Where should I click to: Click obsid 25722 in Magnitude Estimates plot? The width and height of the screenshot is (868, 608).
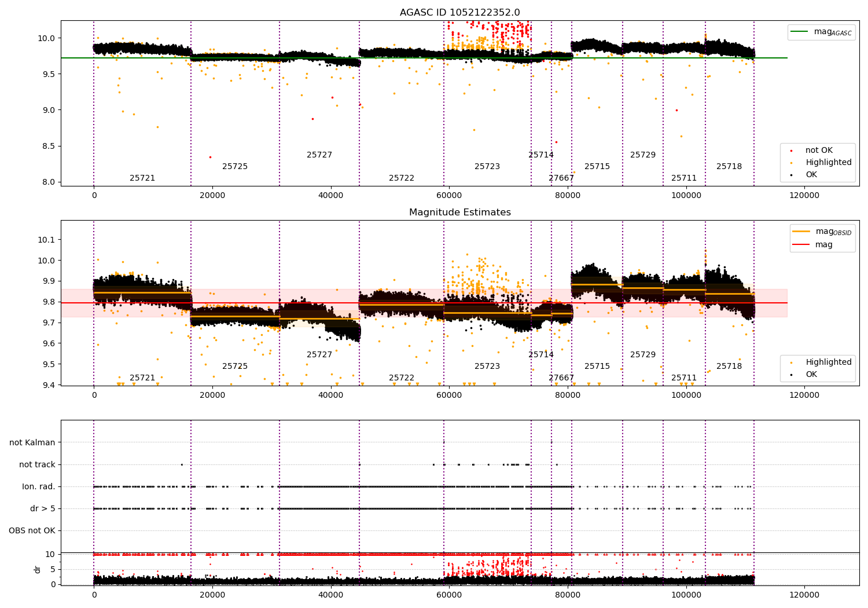click(x=402, y=378)
